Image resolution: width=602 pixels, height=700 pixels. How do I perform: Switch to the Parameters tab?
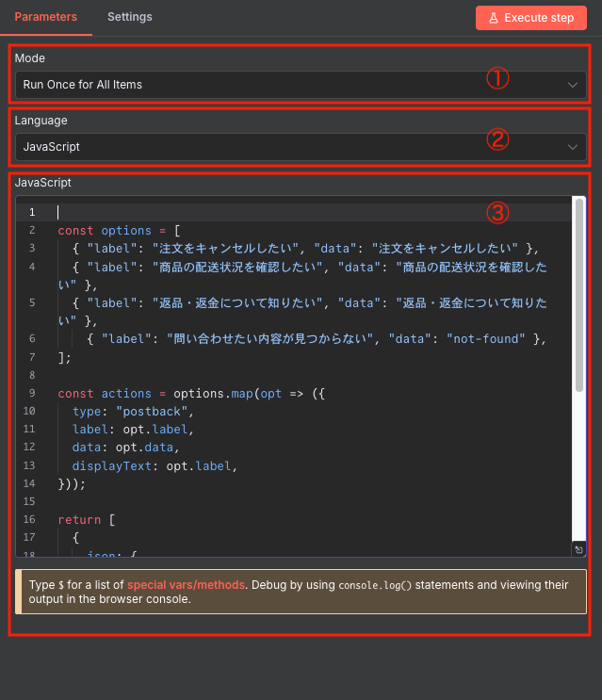[45, 17]
